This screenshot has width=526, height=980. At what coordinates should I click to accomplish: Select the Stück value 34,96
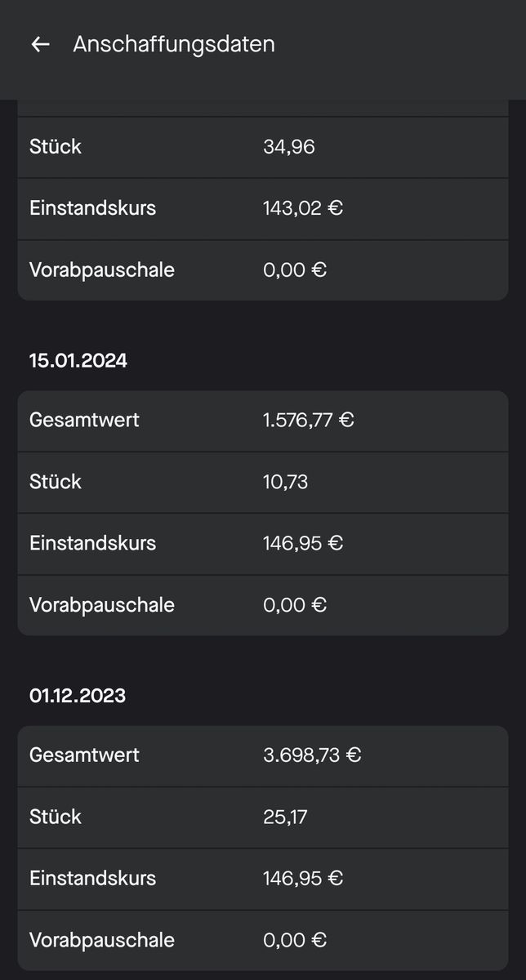click(289, 147)
